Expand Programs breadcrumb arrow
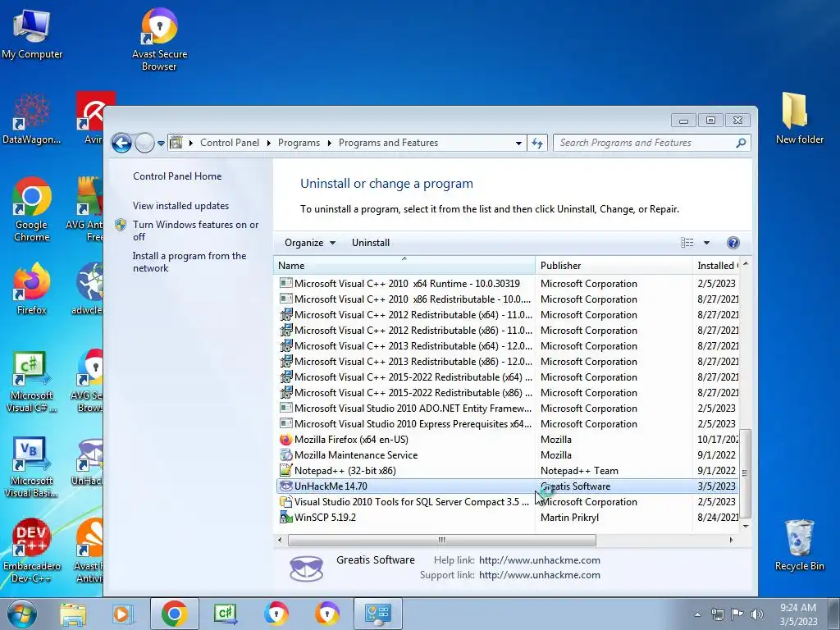The image size is (840, 630). [x=329, y=143]
